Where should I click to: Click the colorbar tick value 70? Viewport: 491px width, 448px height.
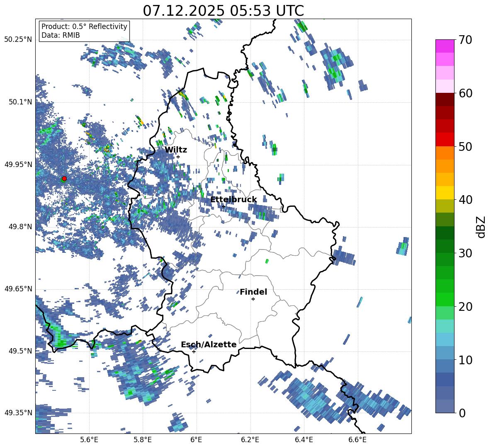(x=465, y=40)
